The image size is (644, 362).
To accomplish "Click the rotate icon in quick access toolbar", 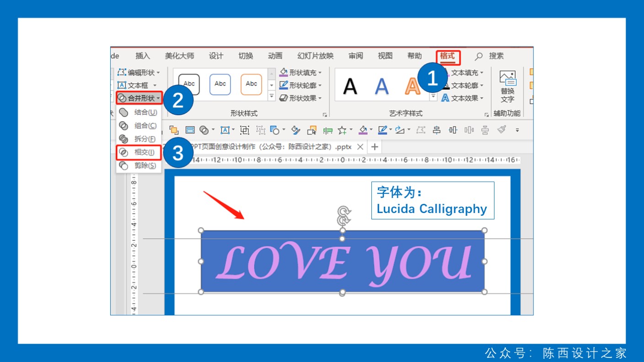I will 400,130.
